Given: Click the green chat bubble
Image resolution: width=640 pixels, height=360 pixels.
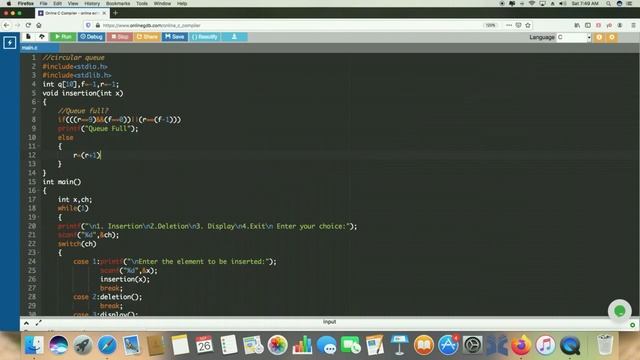Looking at the screenshot, I should [620, 311].
